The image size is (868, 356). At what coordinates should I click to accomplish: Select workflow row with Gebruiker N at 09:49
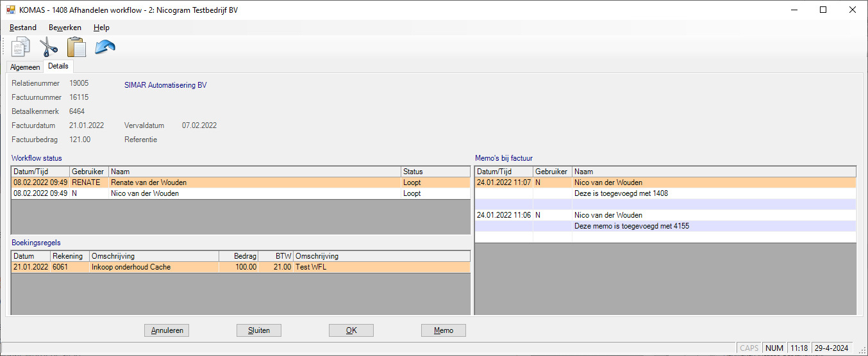241,193
